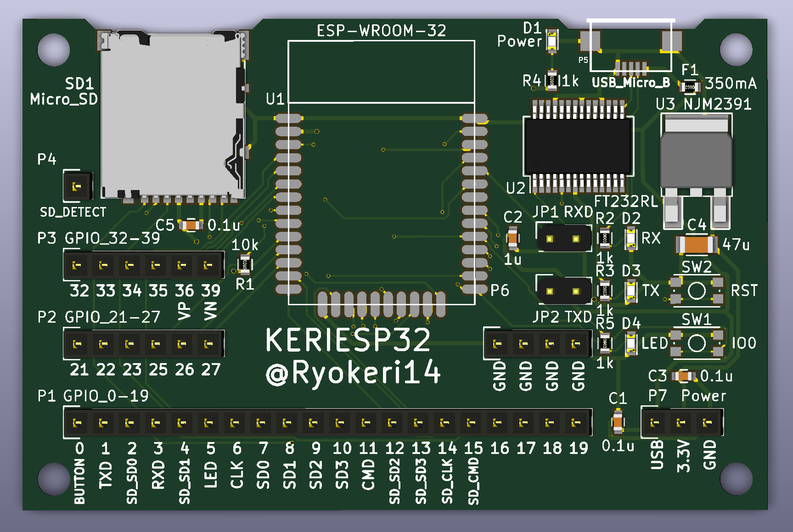Click pin 0 BUTTON on P1 header
Image resolution: width=793 pixels, height=532 pixels.
[77, 422]
